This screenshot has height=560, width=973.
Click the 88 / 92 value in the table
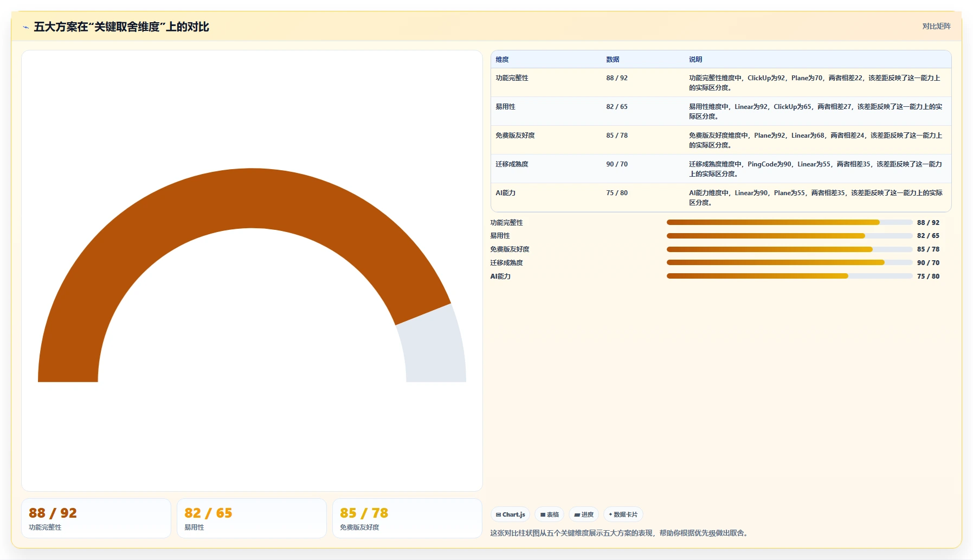coord(617,78)
